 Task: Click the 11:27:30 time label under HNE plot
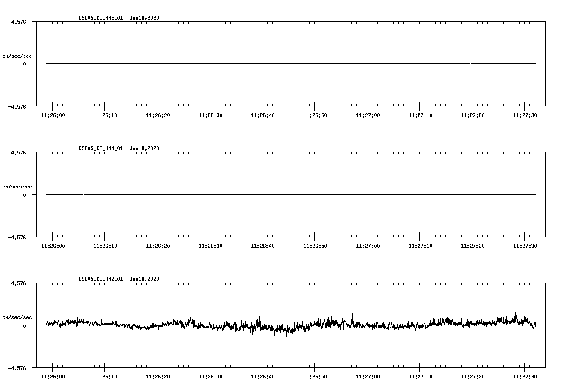click(x=525, y=115)
